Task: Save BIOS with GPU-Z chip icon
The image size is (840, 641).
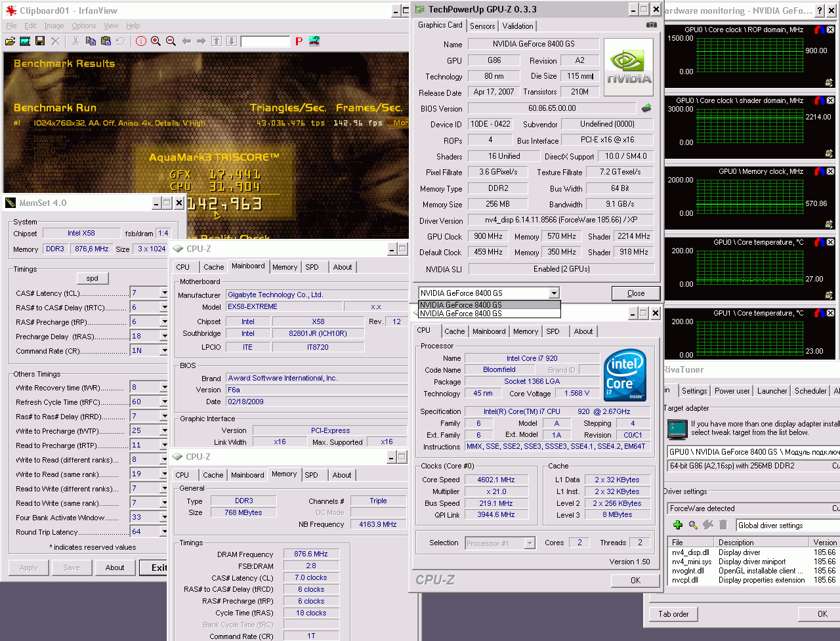Action: [x=646, y=108]
